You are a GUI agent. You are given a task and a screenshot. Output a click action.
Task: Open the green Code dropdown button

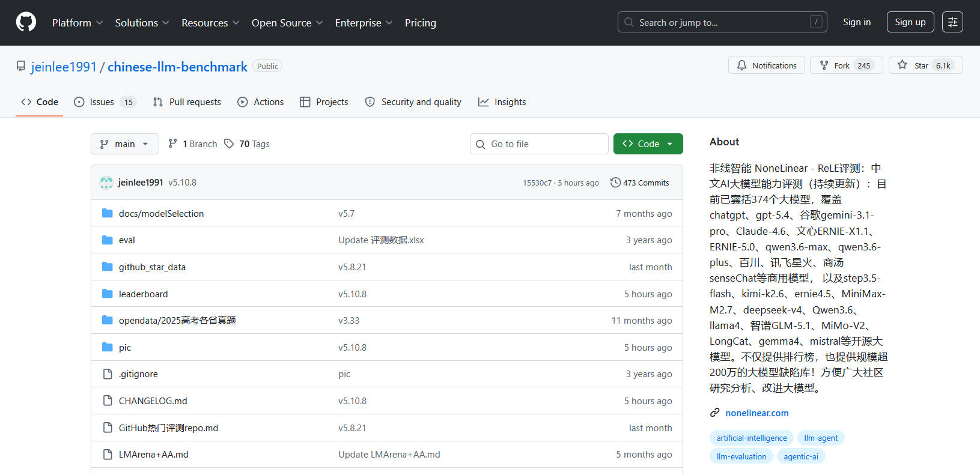(x=648, y=144)
